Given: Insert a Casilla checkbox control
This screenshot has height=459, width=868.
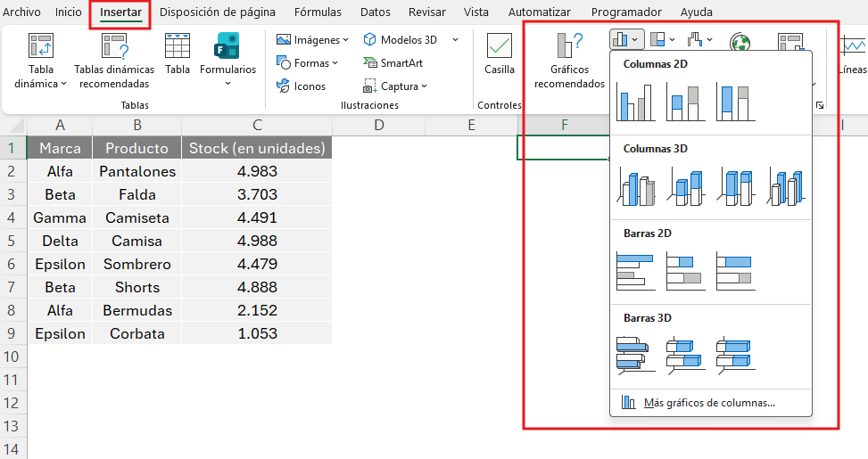Looking at the screenshot, I should tap(500, 53).
